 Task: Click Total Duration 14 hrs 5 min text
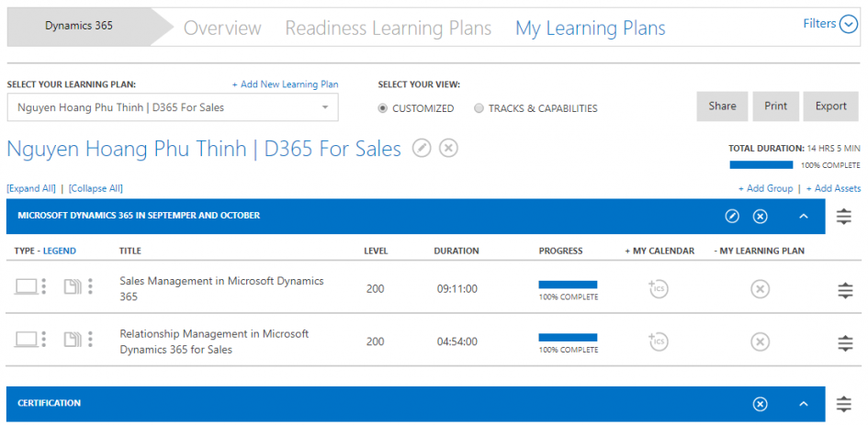coord(795,149)
